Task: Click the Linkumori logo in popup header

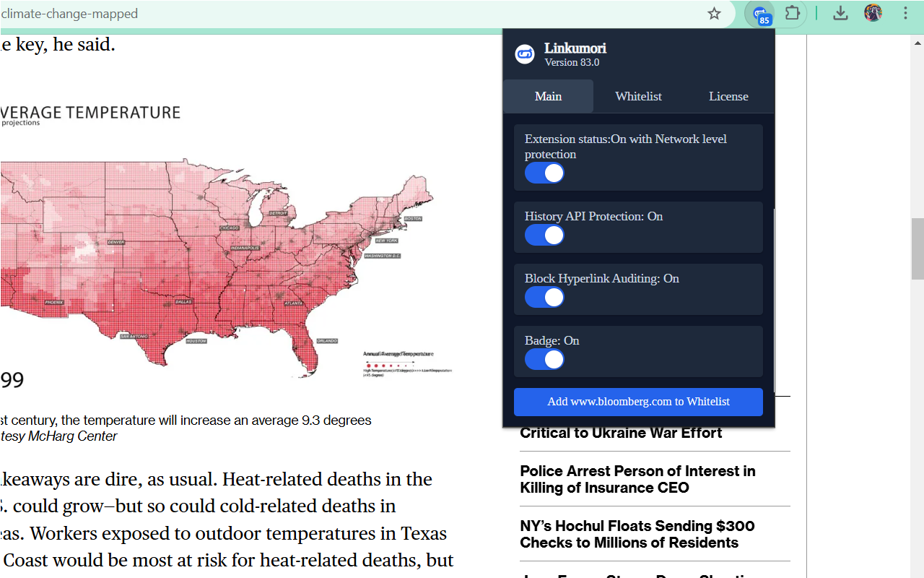Action: [x=525, y=54]
